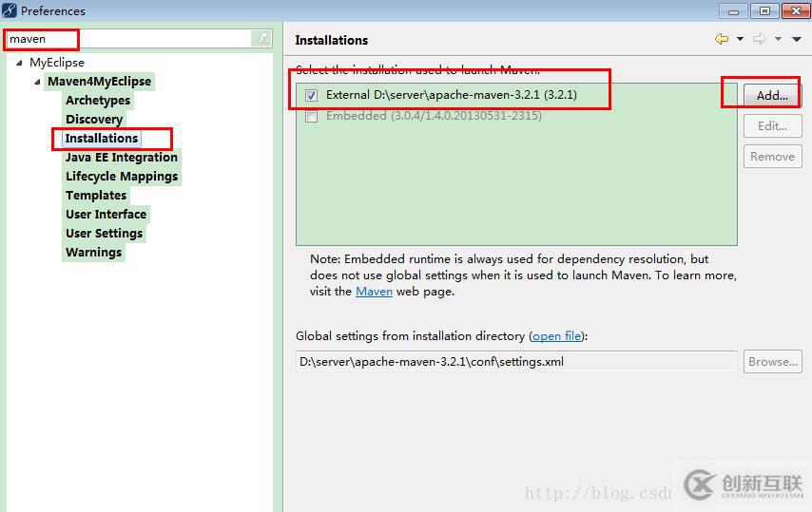
Task: Select the Embedded (3.0.4/1.4.0.20130531-2315) row text
Action: [x=434, y=115]
